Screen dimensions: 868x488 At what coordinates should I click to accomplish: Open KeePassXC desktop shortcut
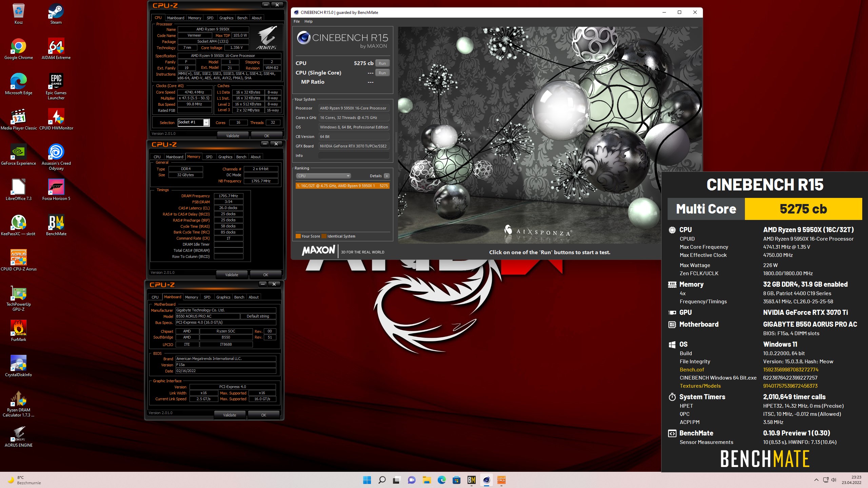pyautogui.click(x=19, y=225)
